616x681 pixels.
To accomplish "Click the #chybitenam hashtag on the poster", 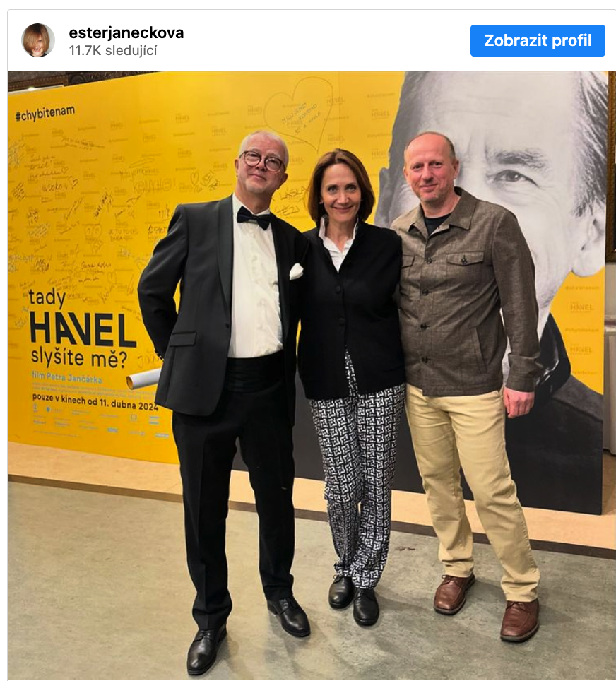I will pyautogui.click(x=45, y=113).
